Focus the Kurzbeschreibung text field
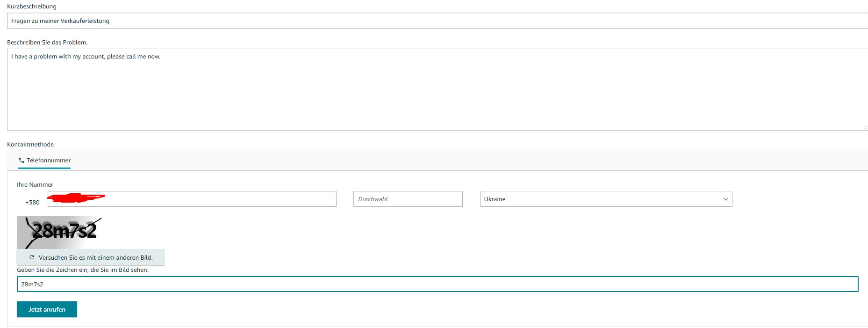This screenshot has height=328, width=868. coord(437,21)
